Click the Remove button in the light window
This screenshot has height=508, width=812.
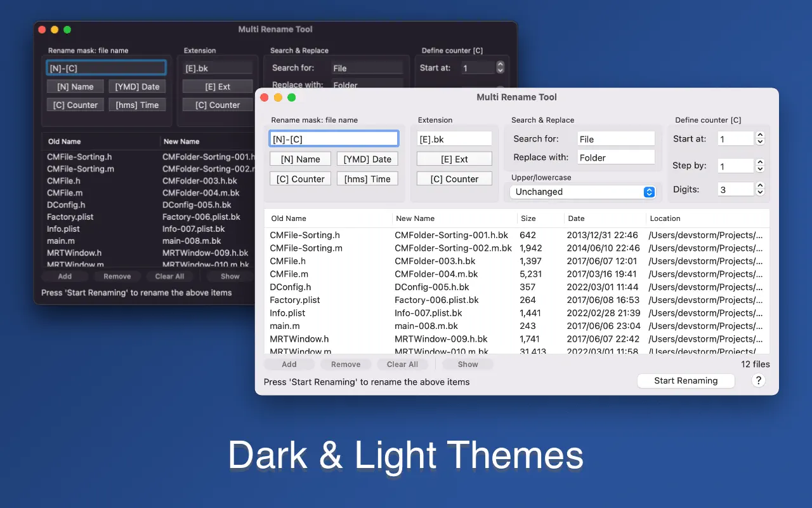tap(346, 364)
